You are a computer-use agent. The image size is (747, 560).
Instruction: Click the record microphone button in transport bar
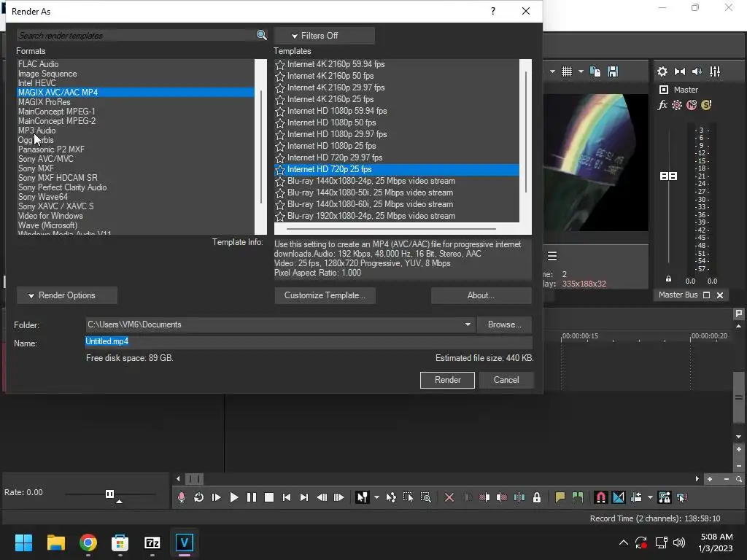tap(181, 497)
